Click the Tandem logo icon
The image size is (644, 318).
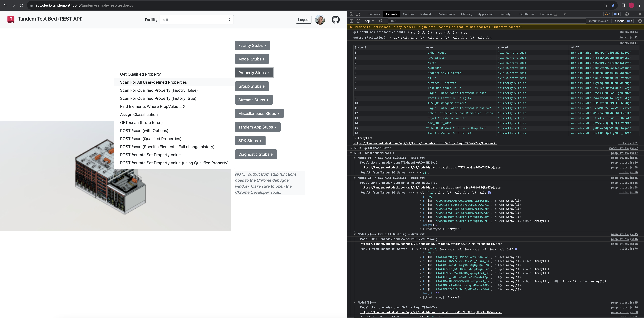pyautogui.click(x=11, y=20)
